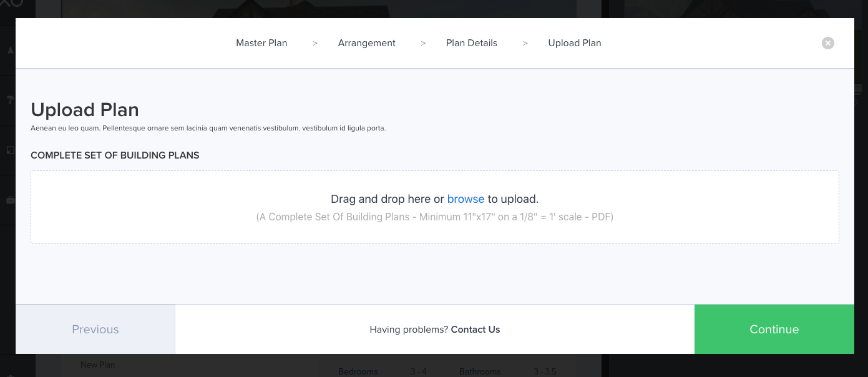Select the Upload Plan breadcrumb
The height and width of the screenshot is (377, 868).
tap(575, 43)
